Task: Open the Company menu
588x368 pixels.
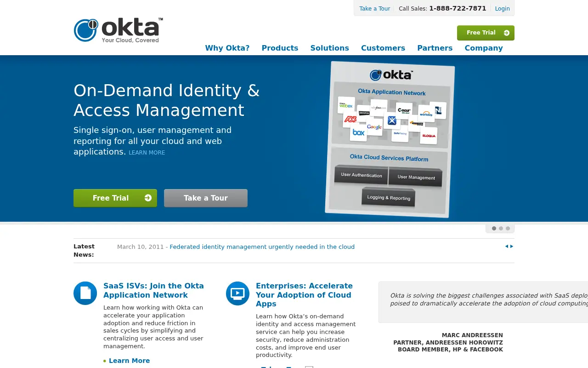Action: (484, 48)
